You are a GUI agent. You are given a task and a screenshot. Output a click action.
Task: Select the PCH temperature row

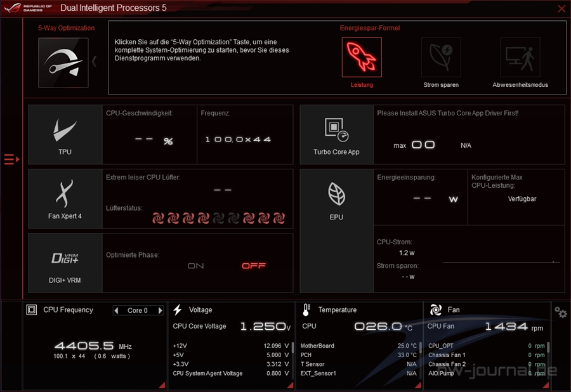coord(358,355)
